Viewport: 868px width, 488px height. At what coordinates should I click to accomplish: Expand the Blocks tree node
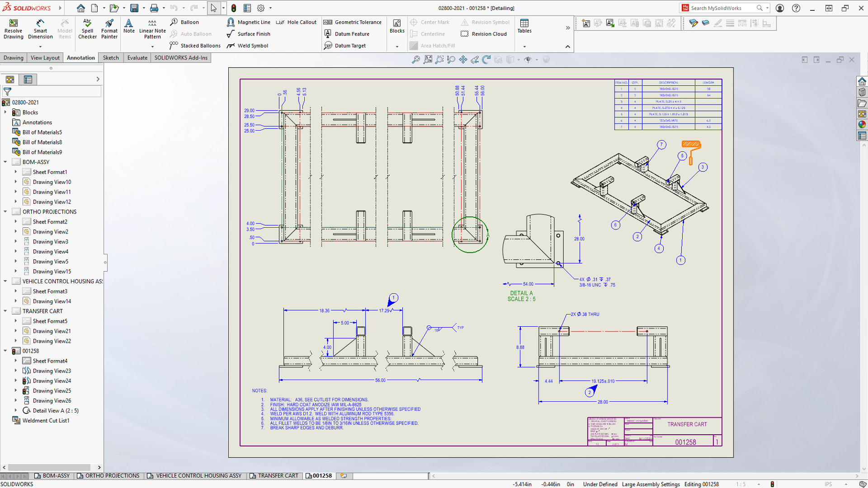tap(5, 113)
